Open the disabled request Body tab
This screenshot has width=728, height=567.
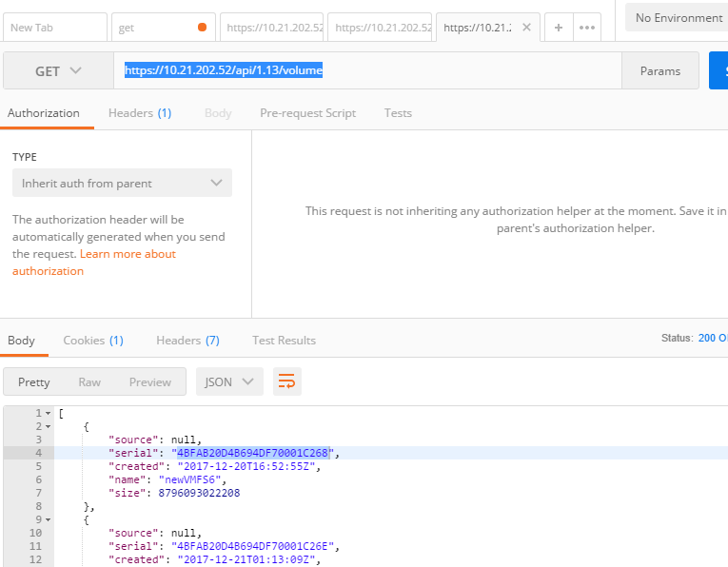218,113
